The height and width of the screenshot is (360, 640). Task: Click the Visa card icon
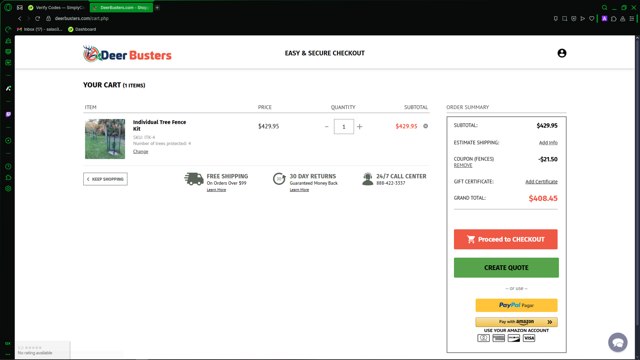(529, 338)
